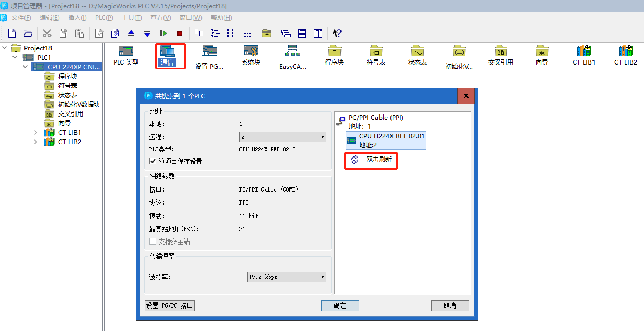Click the New project toolbar icon
Image resolution: width=644 pixels, height=331 pixels.
(12, 33)
